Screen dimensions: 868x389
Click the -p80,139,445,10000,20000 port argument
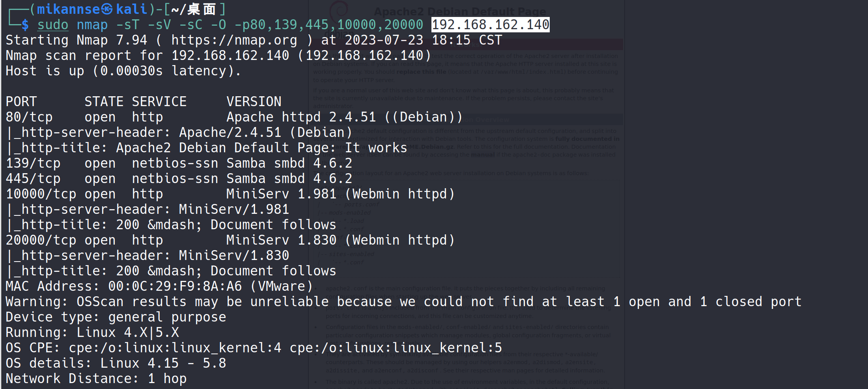point(329,25)
